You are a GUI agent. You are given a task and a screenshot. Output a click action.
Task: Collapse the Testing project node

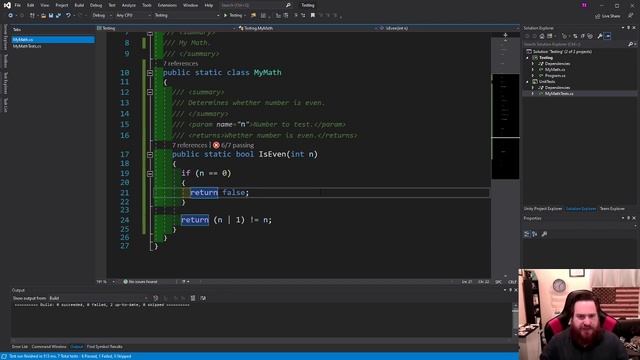click(527, 58)
